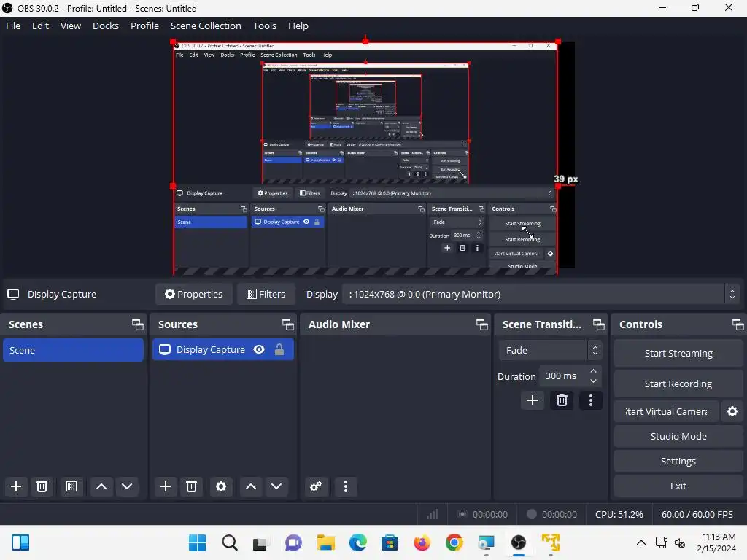Open the Fade transition dropdown
The width and height of the screenshot is (747, 560).
(x=550, y=351)
